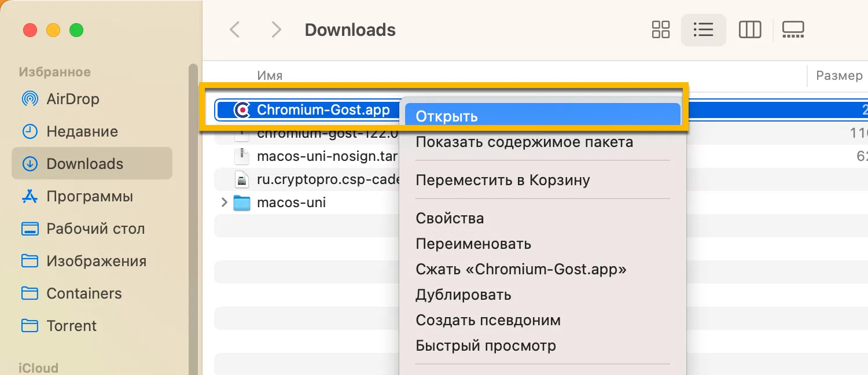Switch to list view
The image size is (868, 375).
(x=703, y=30)
